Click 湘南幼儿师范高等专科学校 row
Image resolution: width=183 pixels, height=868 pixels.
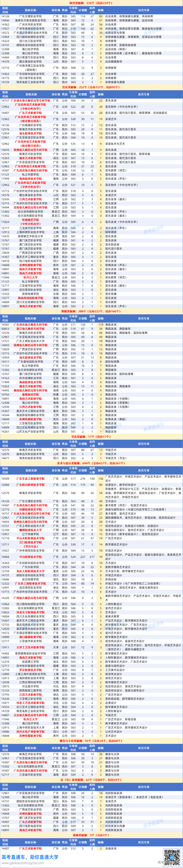click(x=91, y=390)
